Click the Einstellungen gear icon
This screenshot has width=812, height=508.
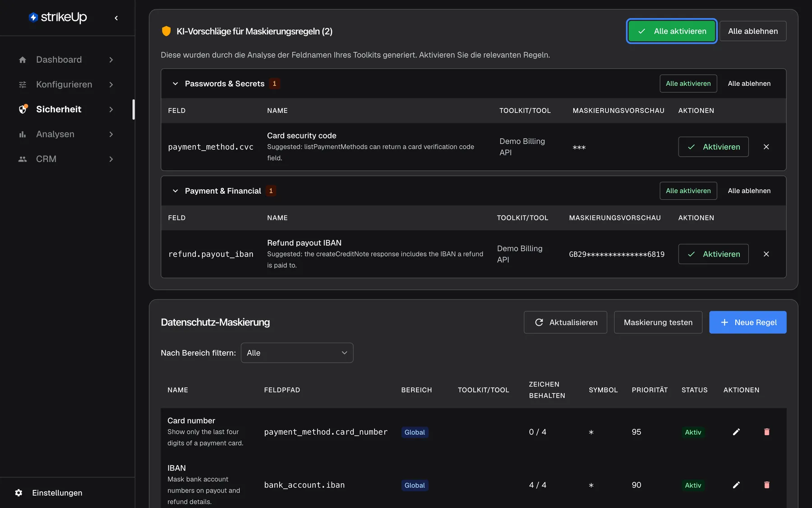click(x=18, y=493)
